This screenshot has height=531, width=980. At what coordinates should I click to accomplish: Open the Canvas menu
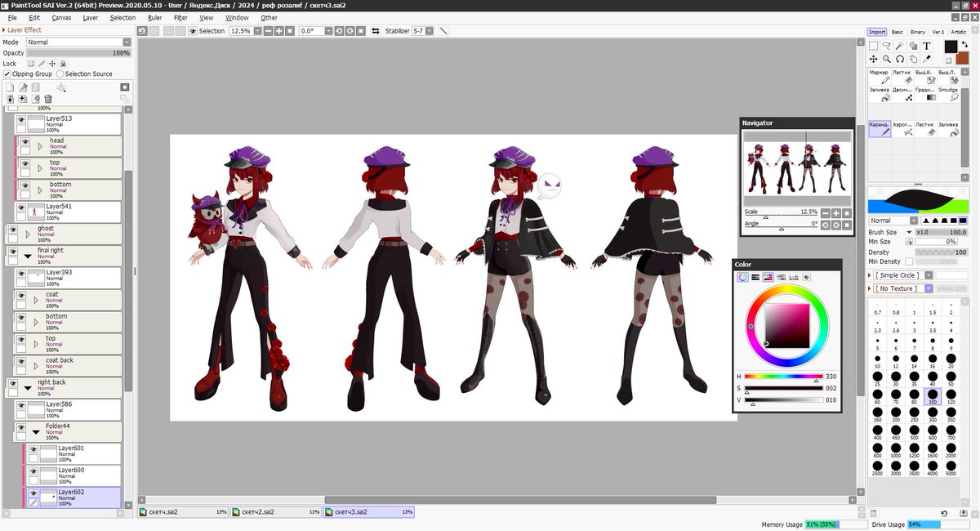point(61,17)
